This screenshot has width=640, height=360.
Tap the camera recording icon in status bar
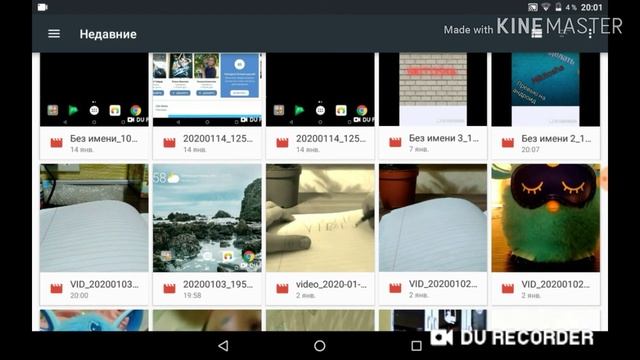pos(42,7)
